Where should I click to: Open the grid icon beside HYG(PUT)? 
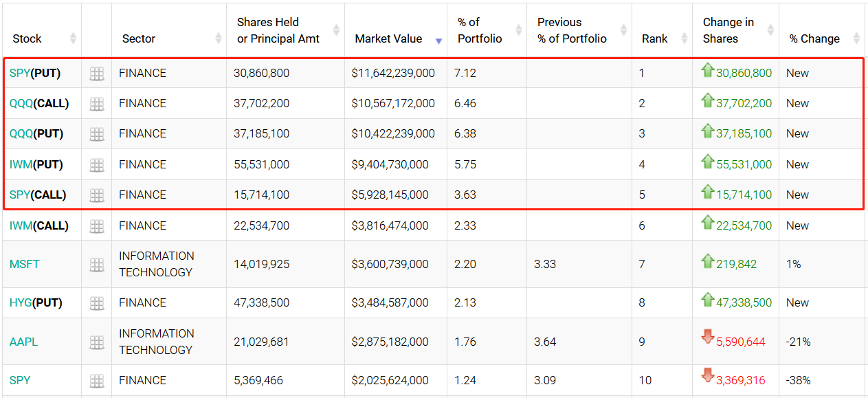[x=97, y=303]
